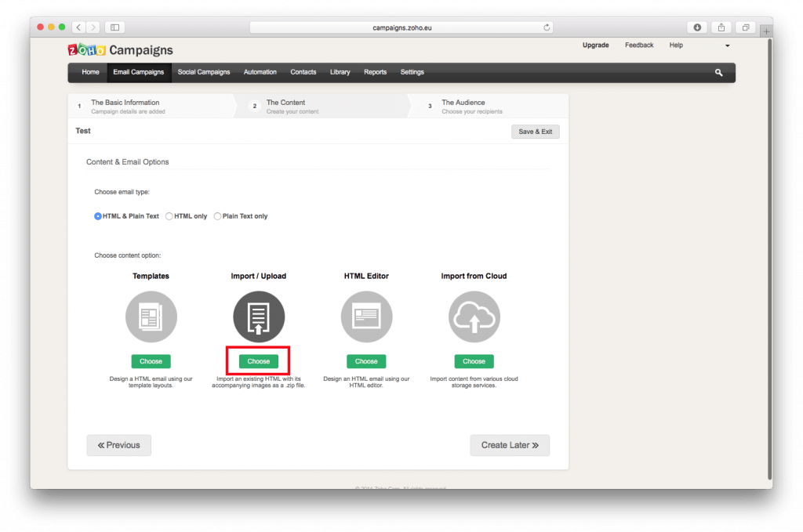Click Choose under Import / Upload

click(259, 361)
